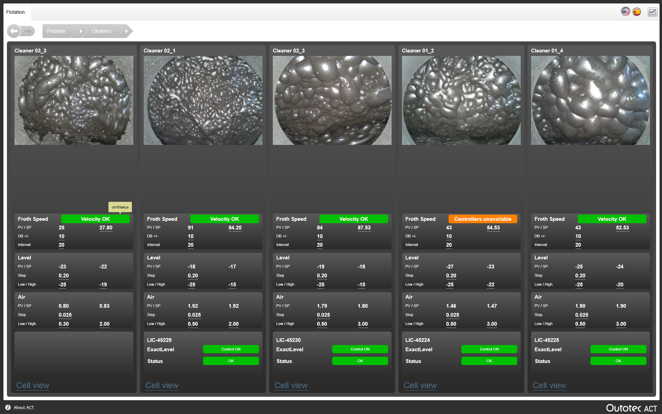
Task: Open Cell view for Cleaner 01_4
Action: coord(549,385)
